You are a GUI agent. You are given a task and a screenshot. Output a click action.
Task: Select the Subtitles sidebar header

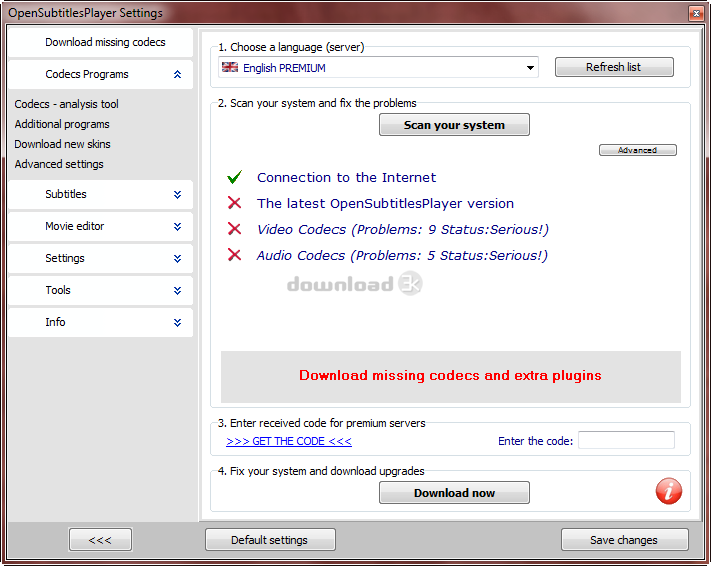point(101,195)
